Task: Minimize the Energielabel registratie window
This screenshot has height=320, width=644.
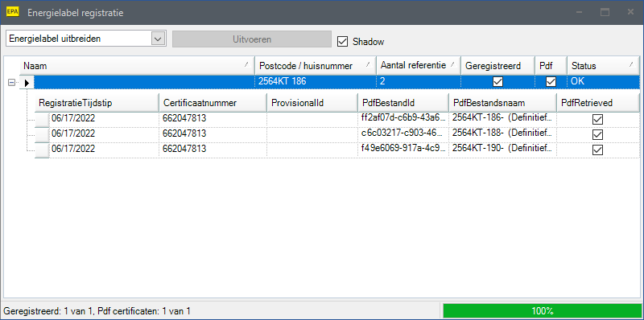Action: point(580,12)
